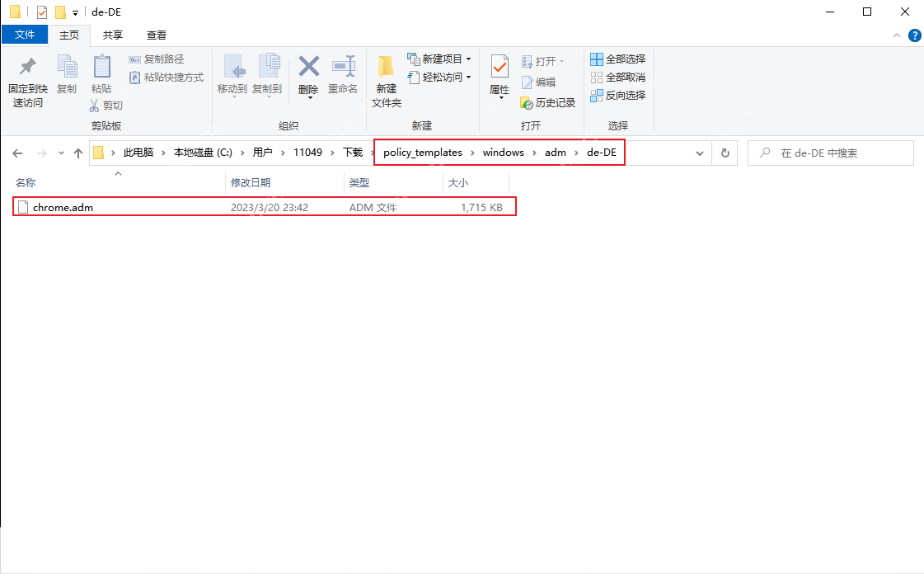Screen dimensions: 924x574
Task: Expand the Properties dropdown arrow
Action: (x=500, y=98)
